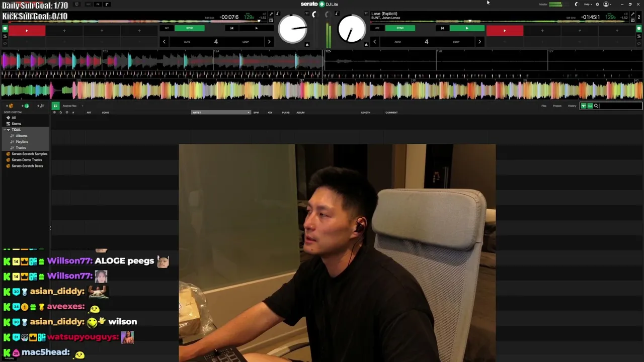
Task: Add a new playlist
Action: pos(41,106)
